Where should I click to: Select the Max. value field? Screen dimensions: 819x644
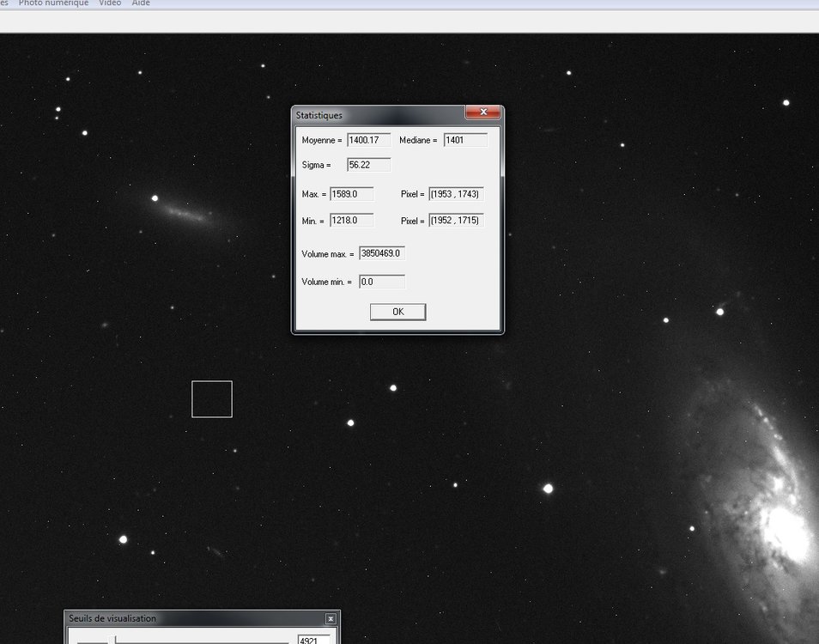click(352, 194)
